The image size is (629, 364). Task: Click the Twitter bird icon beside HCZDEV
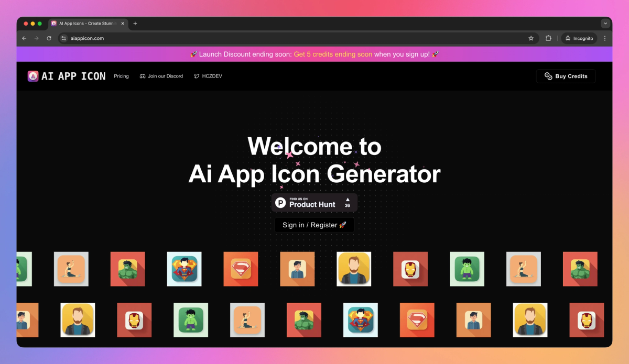pos(197,76)
